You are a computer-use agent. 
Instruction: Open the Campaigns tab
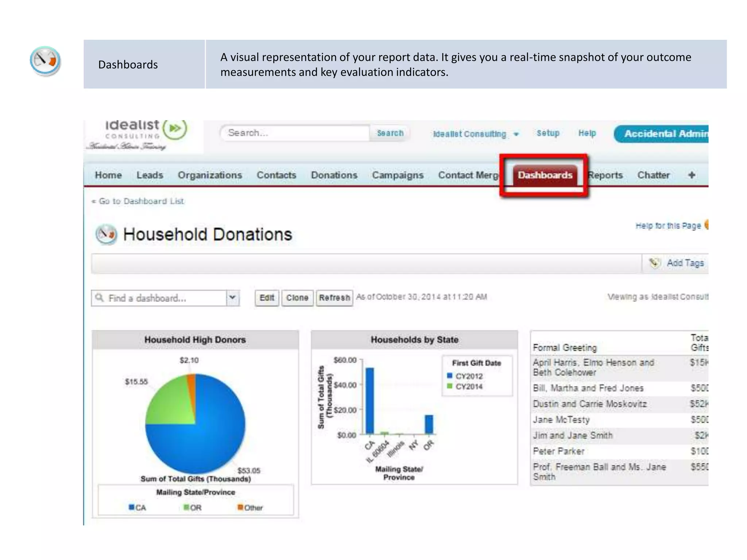398,175
